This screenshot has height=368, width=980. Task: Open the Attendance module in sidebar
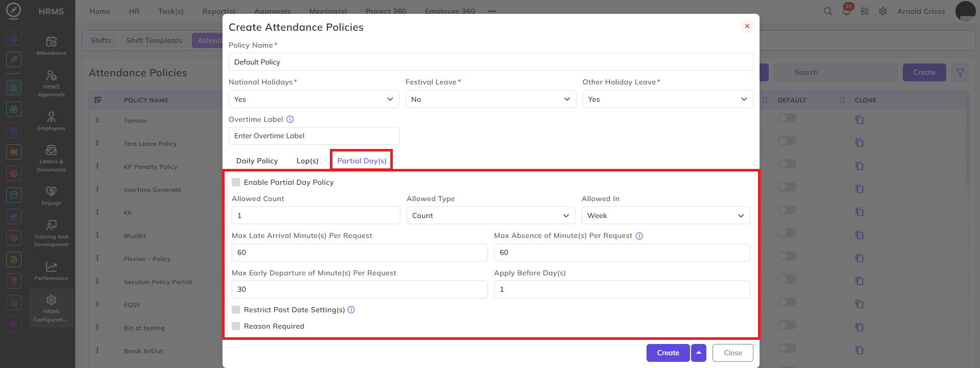pyautogui.click(x=51, y=46)
